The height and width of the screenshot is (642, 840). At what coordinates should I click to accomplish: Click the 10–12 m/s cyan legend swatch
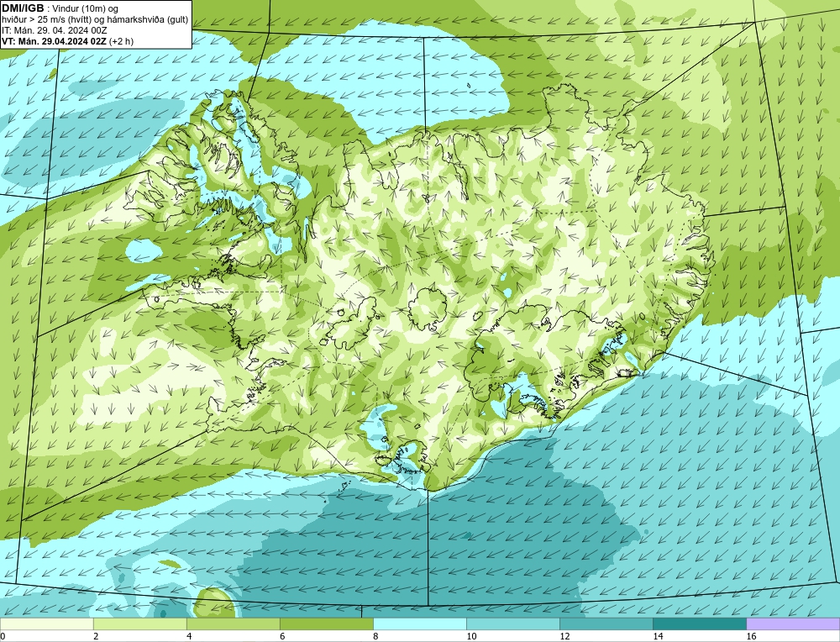(x=512, y=624)
